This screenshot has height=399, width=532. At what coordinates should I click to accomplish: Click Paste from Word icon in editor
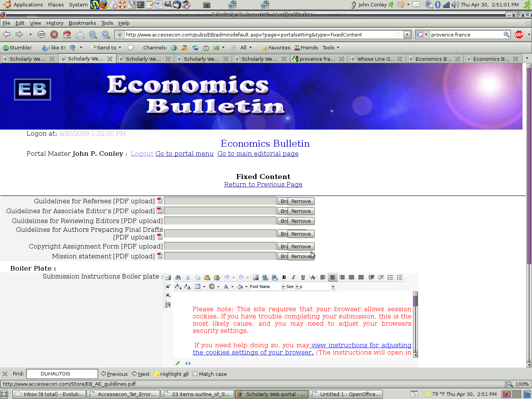point(217,277)
